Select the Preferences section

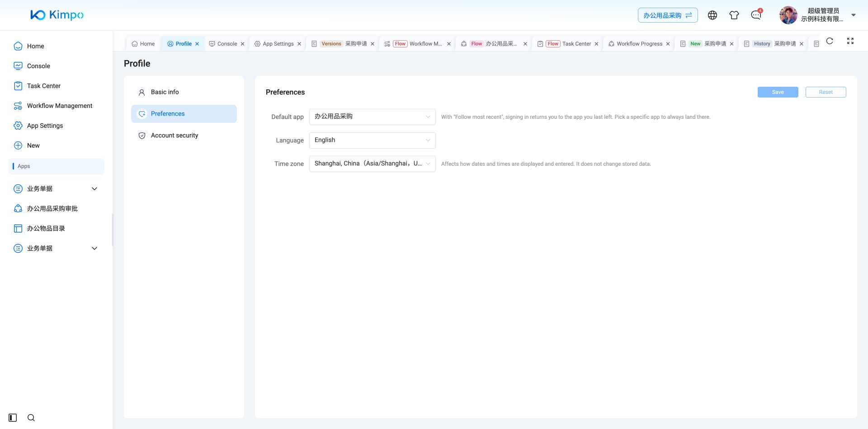point(184,114)
